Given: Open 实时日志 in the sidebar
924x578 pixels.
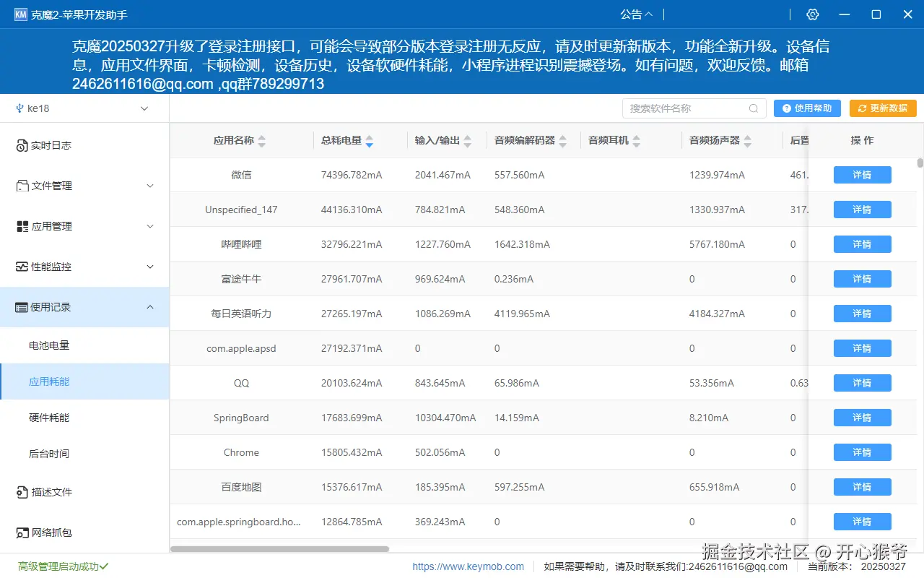Looking at the screenshot, I should pos(84,145).
